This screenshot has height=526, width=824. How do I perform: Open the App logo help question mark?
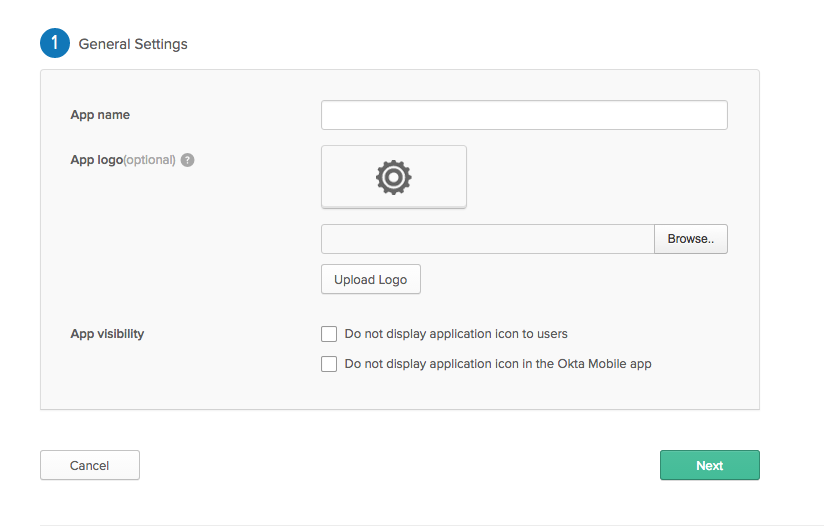pos(188,160)
